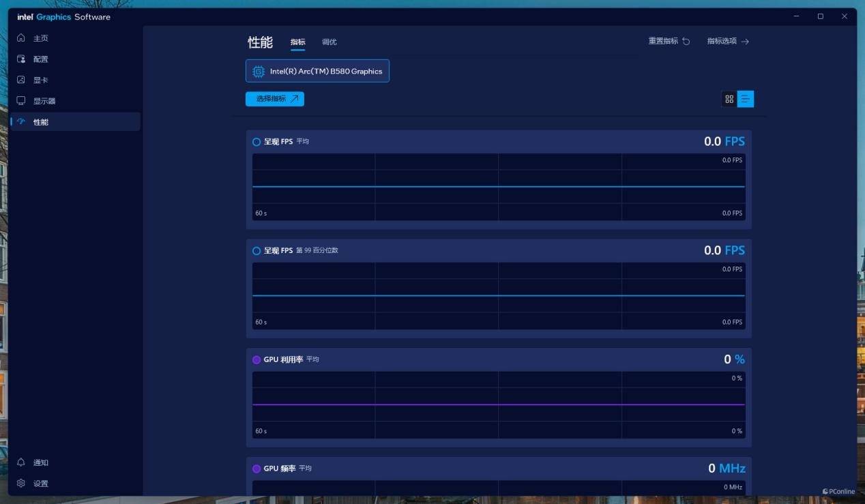The image size is (865, 504).
Task: Click the 重置指标 reset button text
Action: [x=663, y=42]
